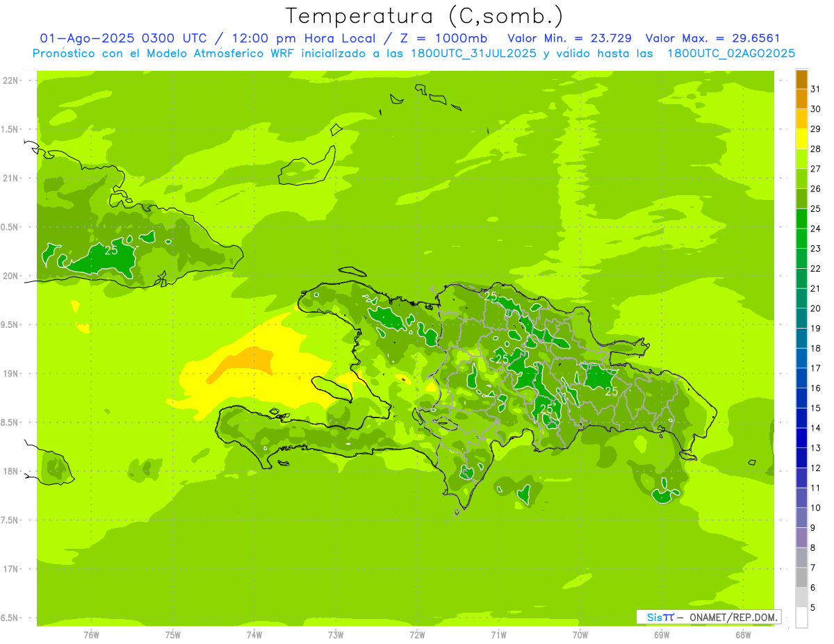Click legend value 31
The image size is (834, 644).
pos(816,89)
